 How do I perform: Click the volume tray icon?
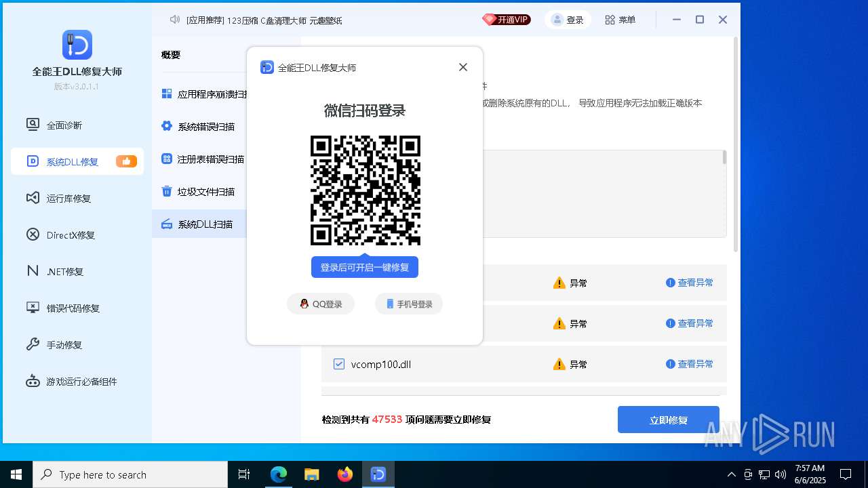coord(781,474)
